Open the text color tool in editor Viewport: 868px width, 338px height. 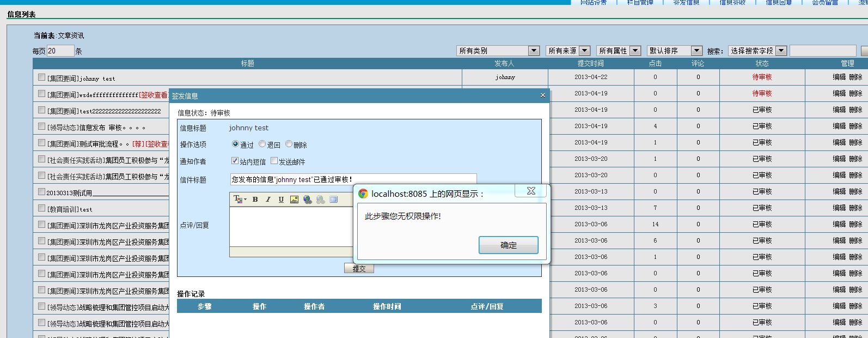pos(239,200)
